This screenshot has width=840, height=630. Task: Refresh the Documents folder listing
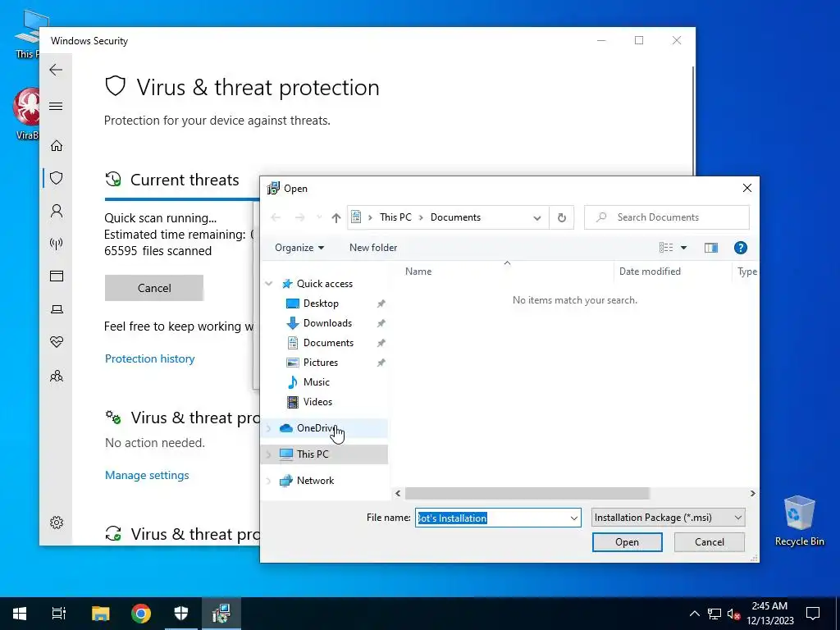[x=561, y=217]
